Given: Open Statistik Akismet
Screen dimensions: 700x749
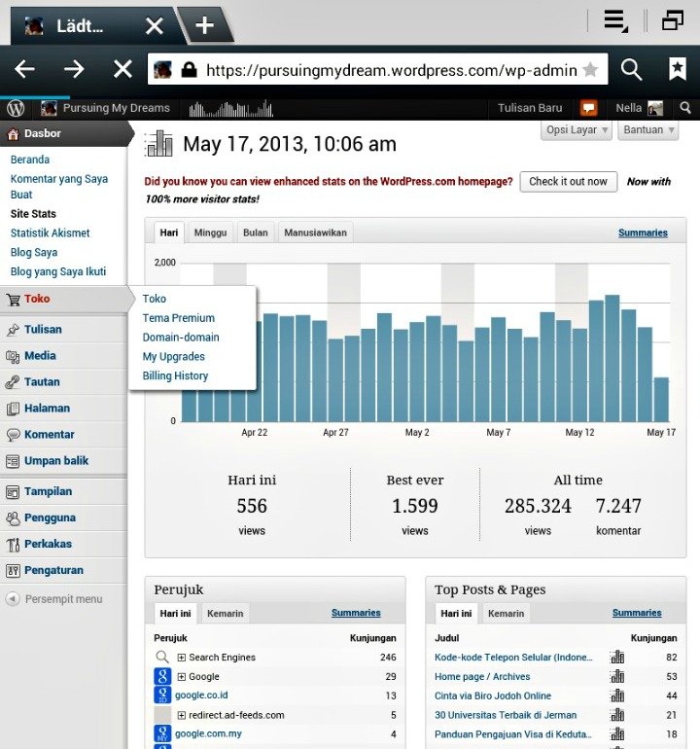Looking at the screenshot, I should [x=51, y=233].
